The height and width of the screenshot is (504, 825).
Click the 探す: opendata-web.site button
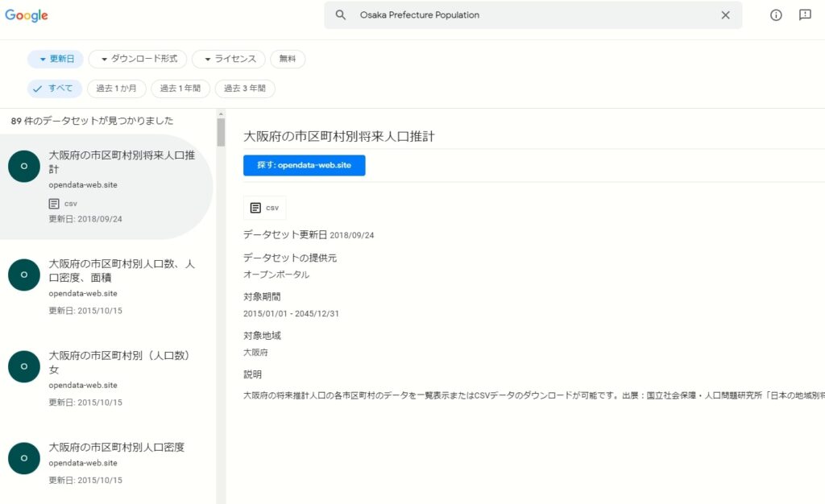pos(304,165)
